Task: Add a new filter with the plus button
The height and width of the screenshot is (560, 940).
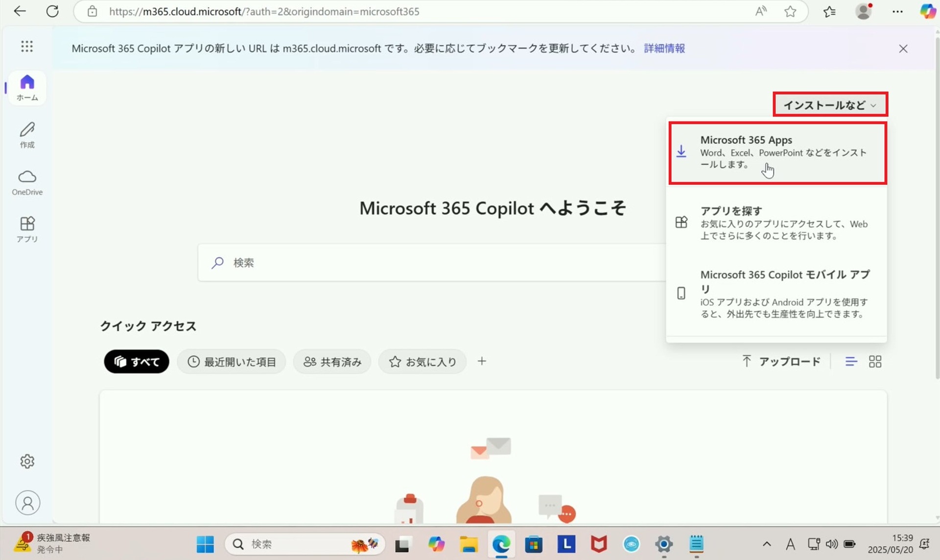Action: click(482, 361)
